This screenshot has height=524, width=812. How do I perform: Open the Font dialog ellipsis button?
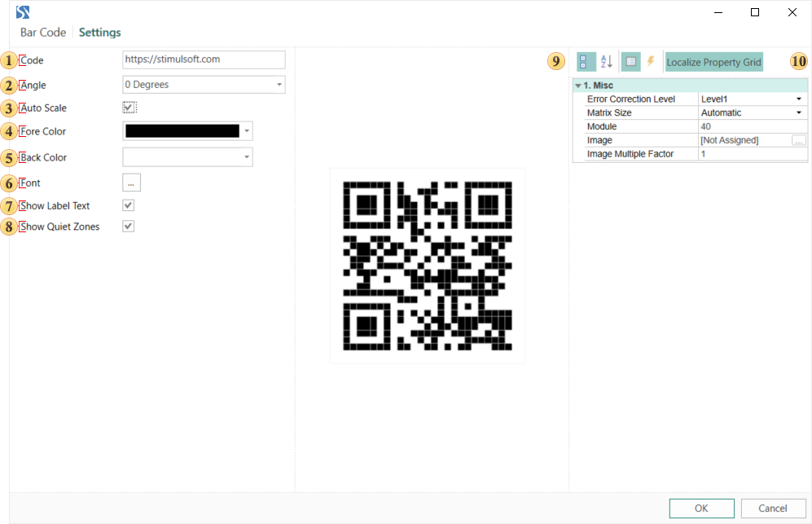(x=131, y=183)
